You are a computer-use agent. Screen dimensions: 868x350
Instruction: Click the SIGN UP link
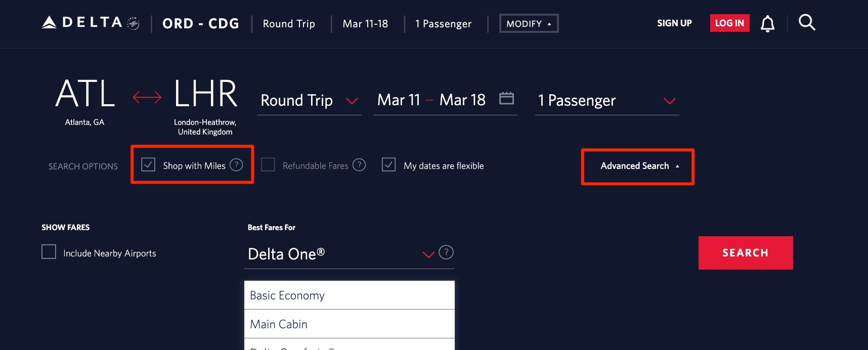674,23
